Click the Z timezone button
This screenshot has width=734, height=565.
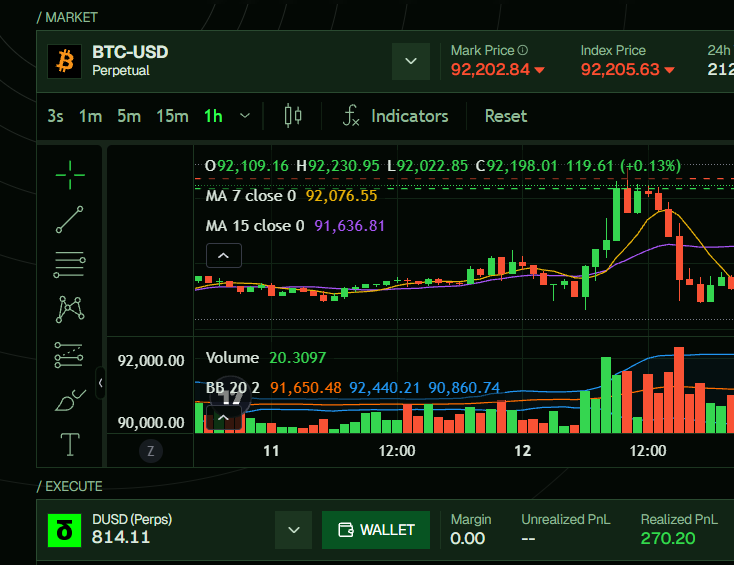tap(151, 451)
